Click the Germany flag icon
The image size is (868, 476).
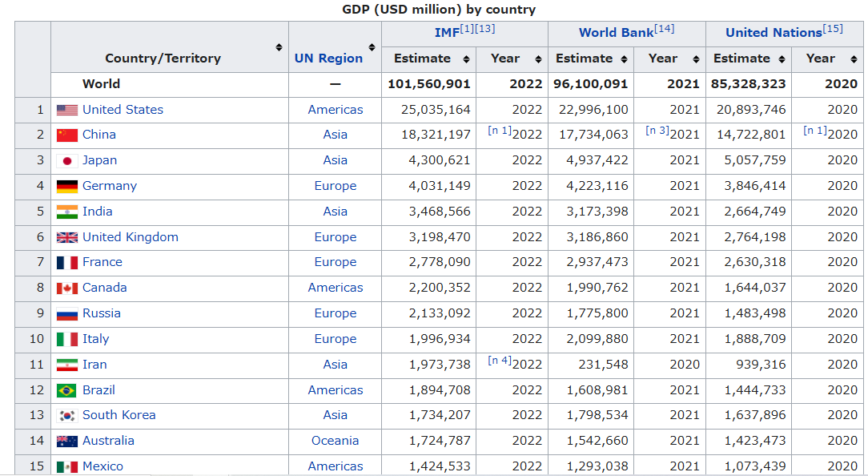pyautogui.click(x=67, y=187)
